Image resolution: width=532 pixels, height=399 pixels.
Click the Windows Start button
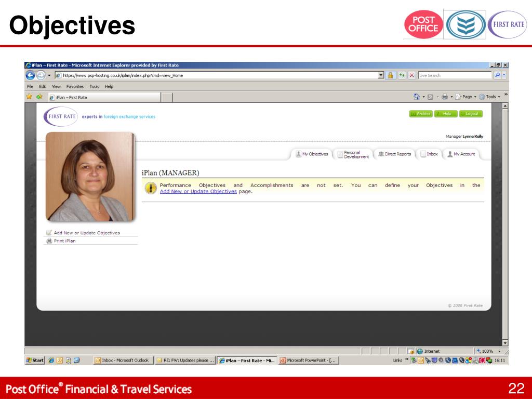tap(35, 361)
